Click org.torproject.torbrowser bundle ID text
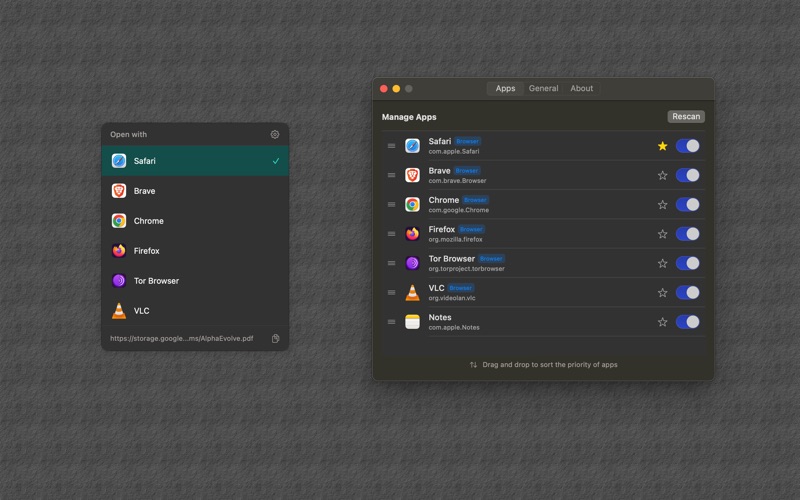Image resolution: width=800 pixels, height=500 pixels. (x=466, y=269)
